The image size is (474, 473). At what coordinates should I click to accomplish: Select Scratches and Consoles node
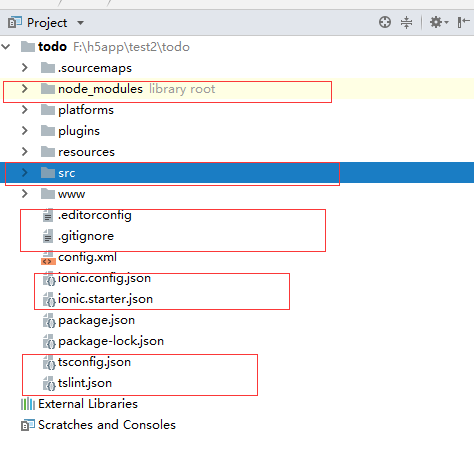[107, 425]
